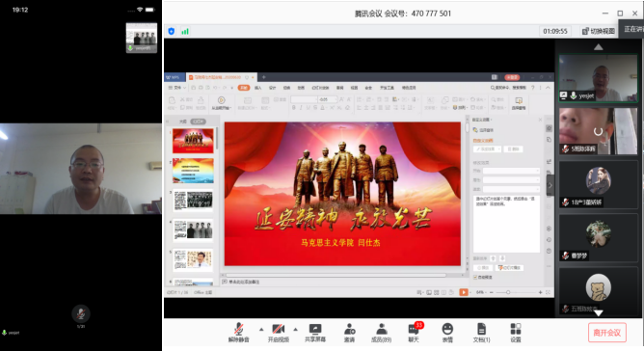644x351 pixels.
Task: Adjust the WPS zoom slider
Action: (x=508, y=292)
